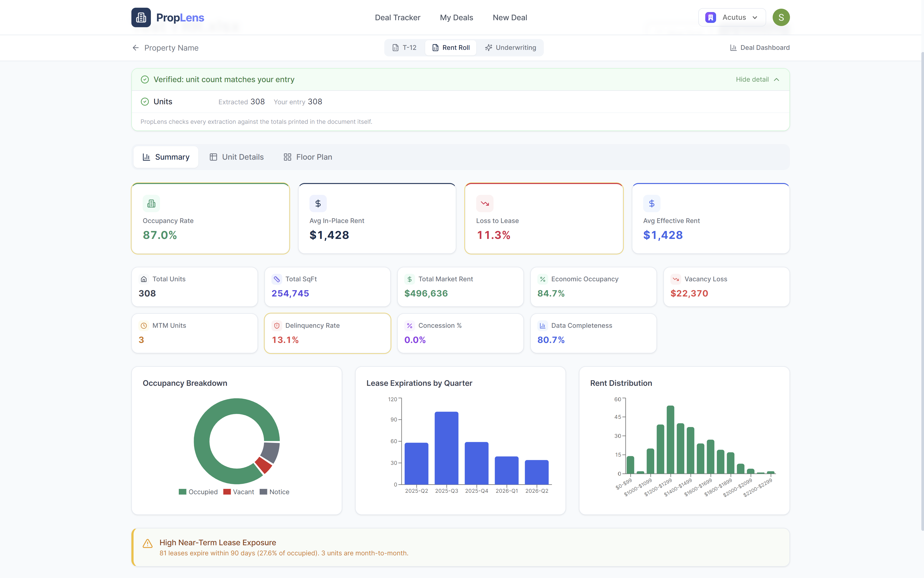This screenshot has width=924, height=578.
Task: Go to Deal Tracker
Action: (x=398, y=18)
